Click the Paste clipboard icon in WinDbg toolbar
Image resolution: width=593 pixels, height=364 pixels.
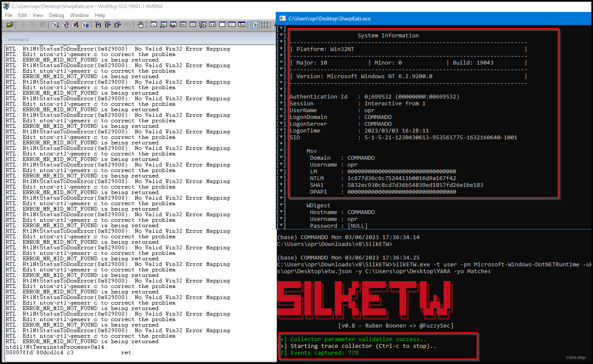pyautogui.click(x=42, y=25)
